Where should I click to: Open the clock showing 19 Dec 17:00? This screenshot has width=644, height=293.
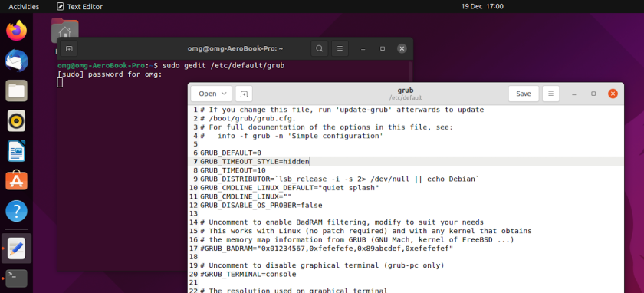coord(482,7)
